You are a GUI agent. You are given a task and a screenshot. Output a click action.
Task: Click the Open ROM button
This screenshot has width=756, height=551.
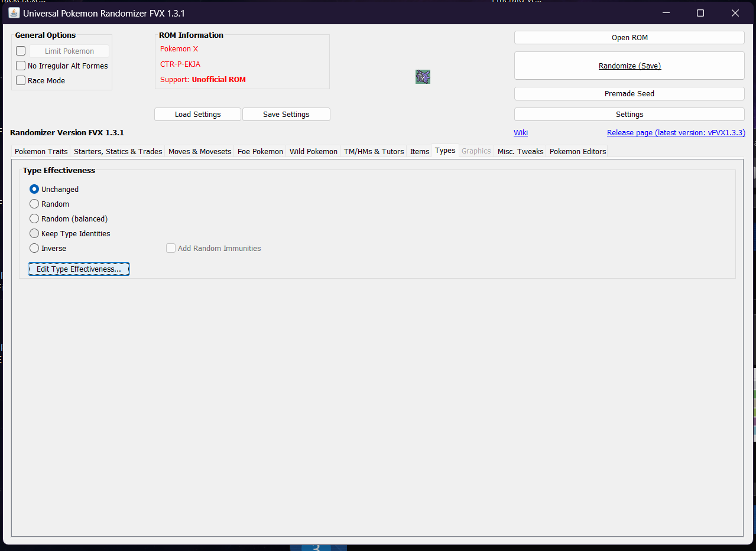pyautogui.click(x=629, y=38)
